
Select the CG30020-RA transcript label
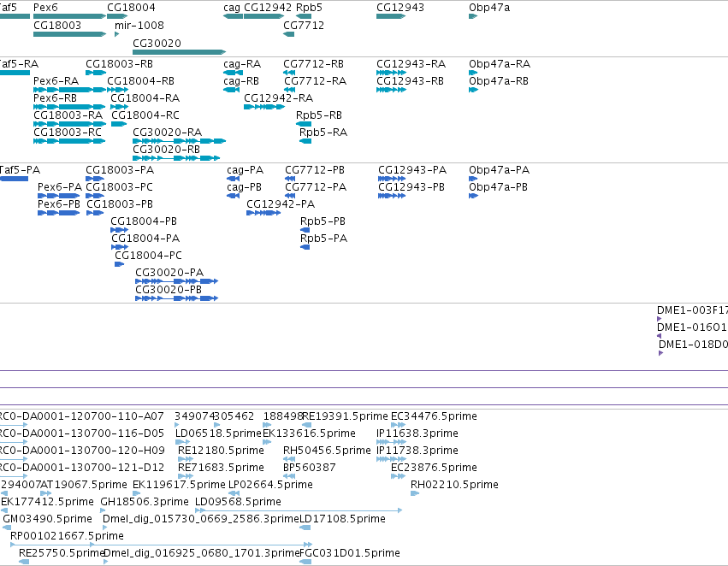coord(168,133)
